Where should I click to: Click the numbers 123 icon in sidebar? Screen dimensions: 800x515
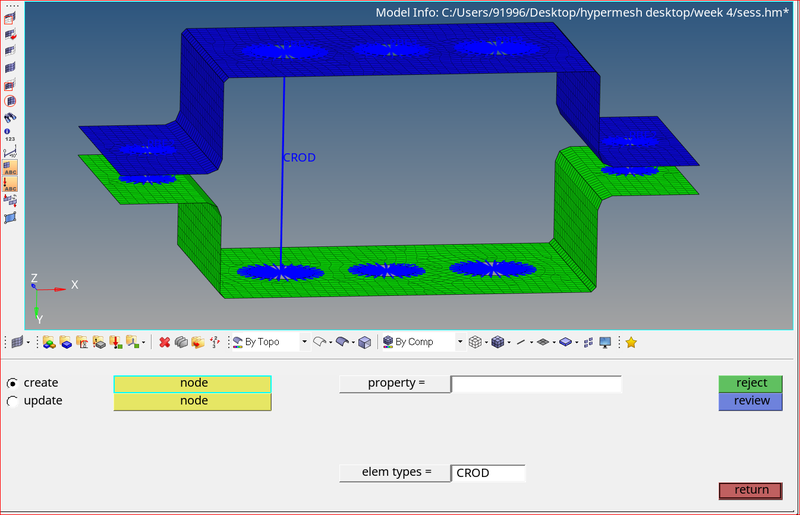(10, 135)
